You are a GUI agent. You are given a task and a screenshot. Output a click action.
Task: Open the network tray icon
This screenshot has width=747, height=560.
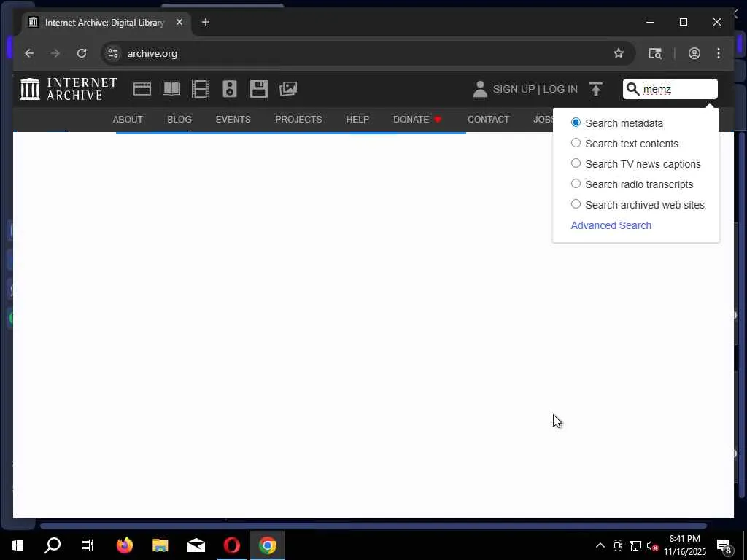(635, 545)
